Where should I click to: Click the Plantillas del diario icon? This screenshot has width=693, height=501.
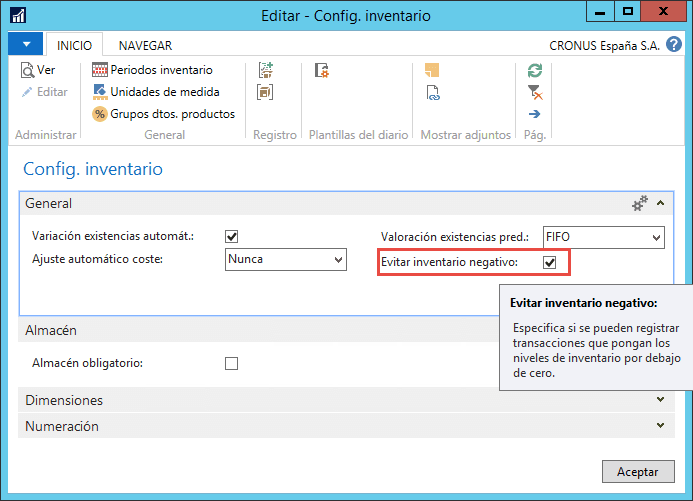coord(322,70)
